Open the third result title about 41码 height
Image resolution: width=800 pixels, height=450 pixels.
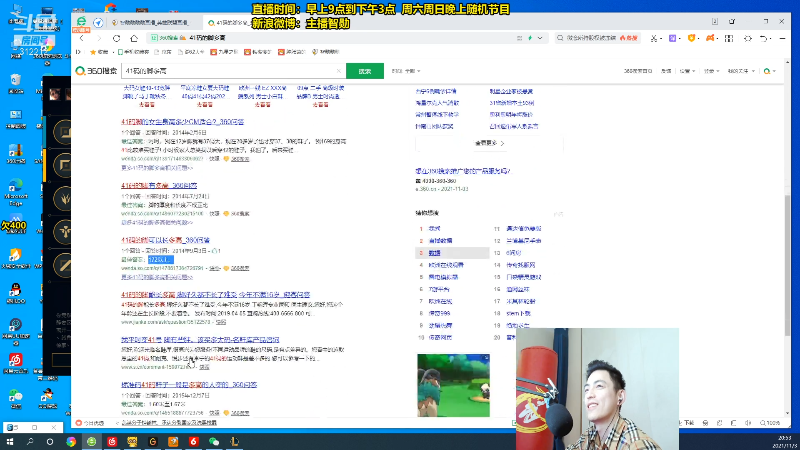tap(165, 240)
